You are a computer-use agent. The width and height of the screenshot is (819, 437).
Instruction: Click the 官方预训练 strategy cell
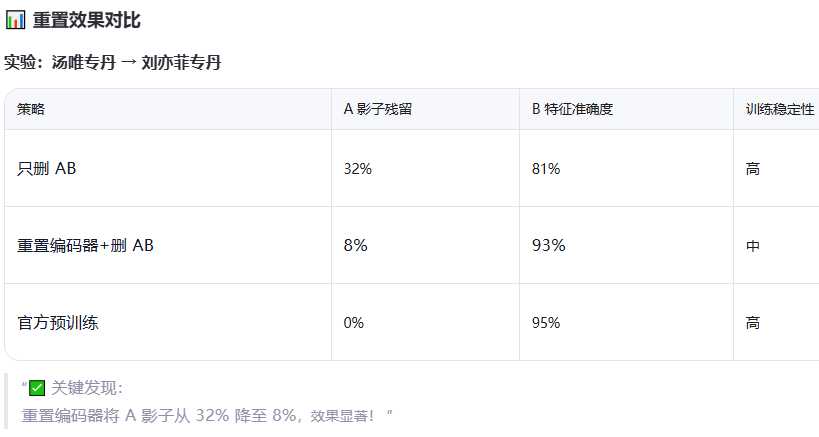[x=59, y=323]
